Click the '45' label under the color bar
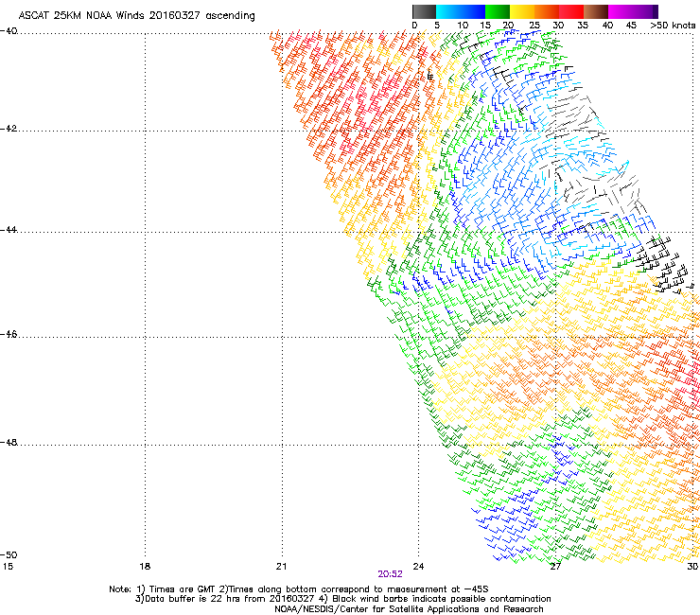 tap(631, 26)
